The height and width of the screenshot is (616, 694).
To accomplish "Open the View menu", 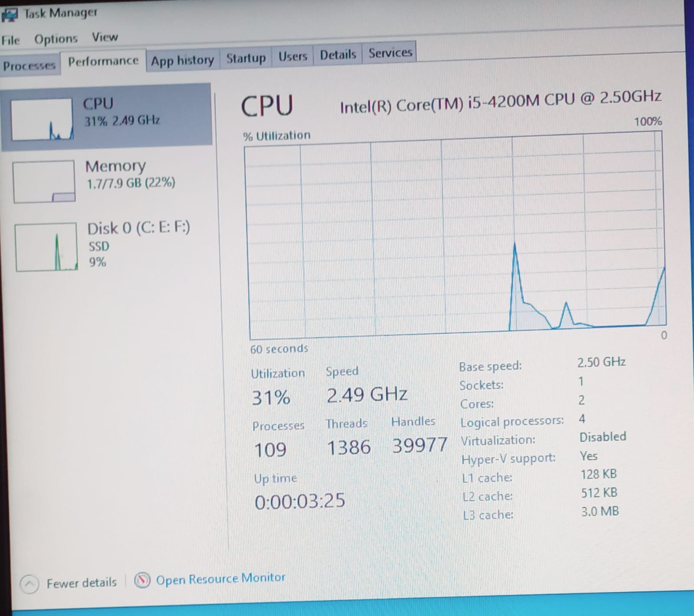I will [x=105, y=37].
